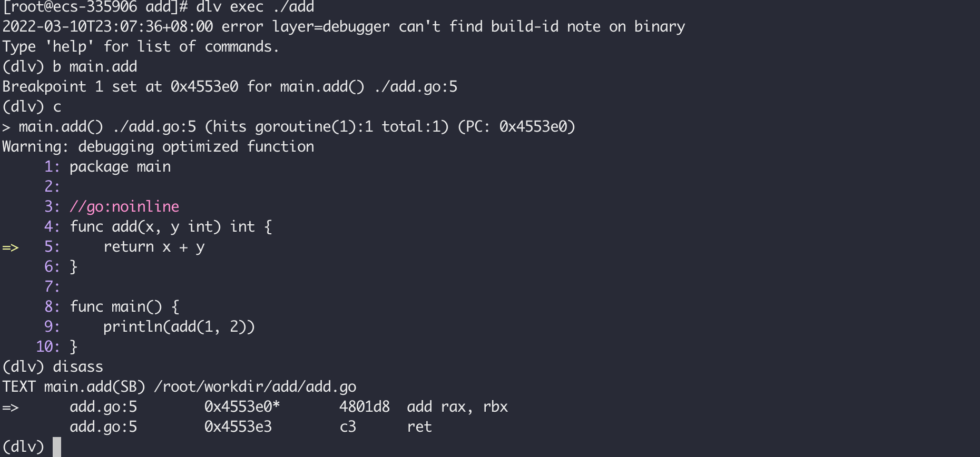Click the 'ret' instruction in the disassembly
The height and width of the screenshot is (457, 980).
(419, 426)
